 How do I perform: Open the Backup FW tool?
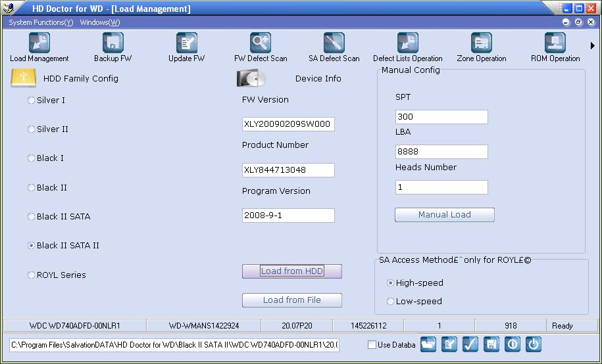[x=113, y=43]
